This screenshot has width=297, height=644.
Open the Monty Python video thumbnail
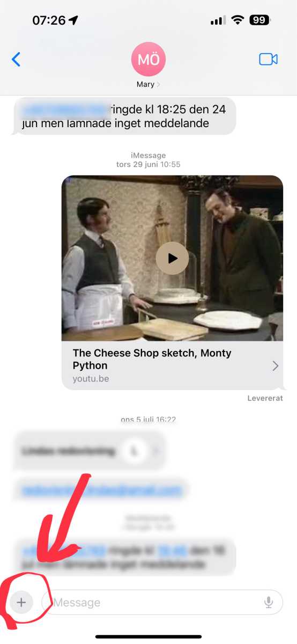172,258
